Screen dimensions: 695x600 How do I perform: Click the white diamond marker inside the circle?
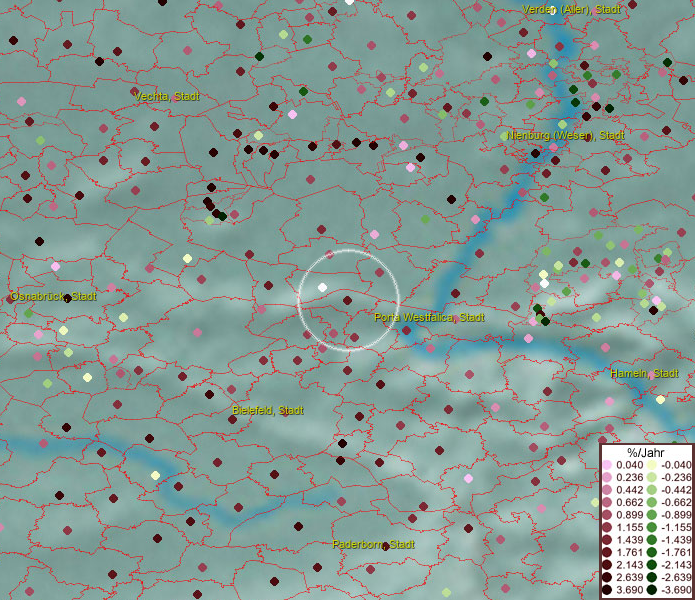[x=322, y=288]
